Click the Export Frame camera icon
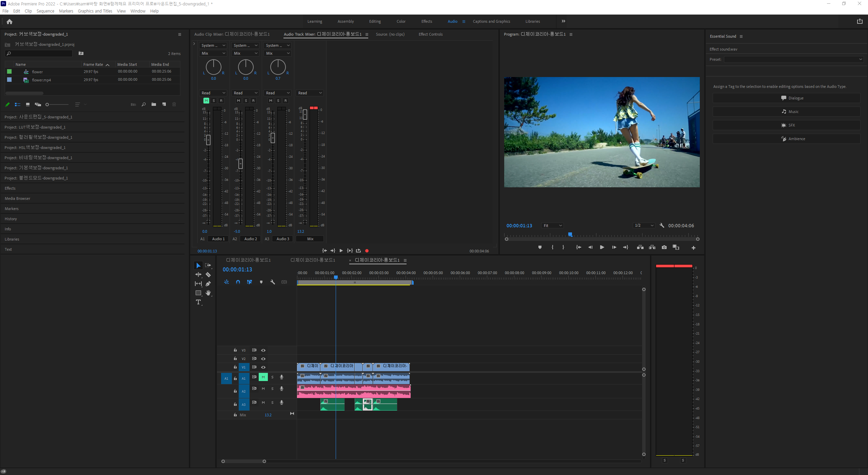Viewport: 868px width, 475px height. 664,247
